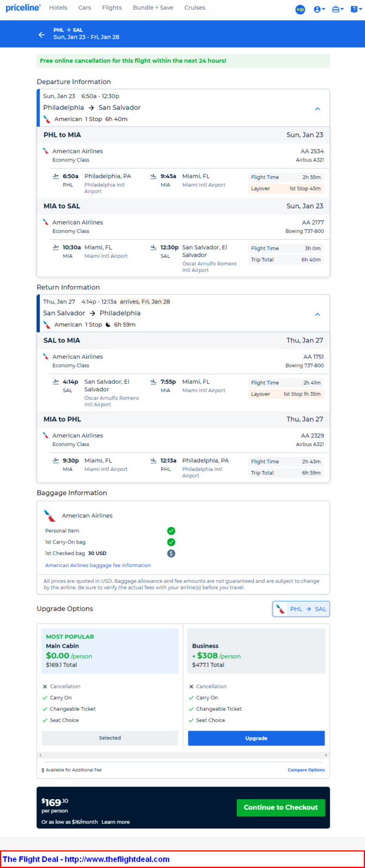This screenshot has height=868, width=365.
Task: Open the help question mark menu
Action: tap(355, 9)
